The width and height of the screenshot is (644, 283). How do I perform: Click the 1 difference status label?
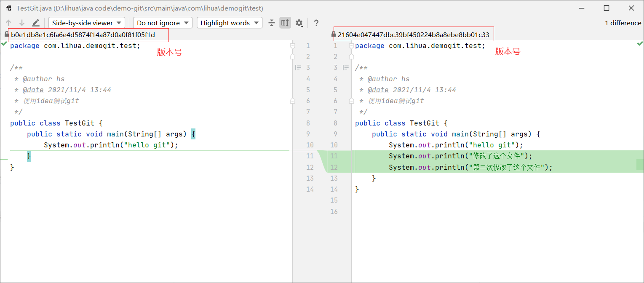[623, 23]
